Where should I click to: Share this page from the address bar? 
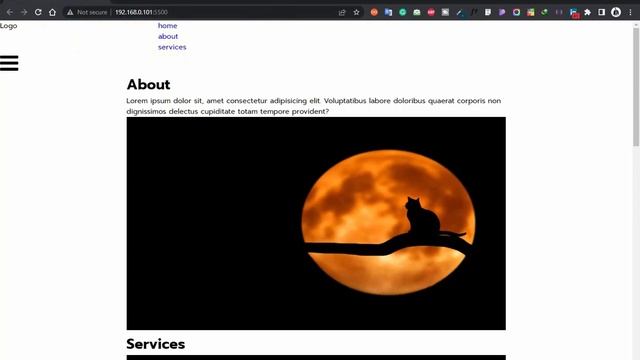coord(342,12)
